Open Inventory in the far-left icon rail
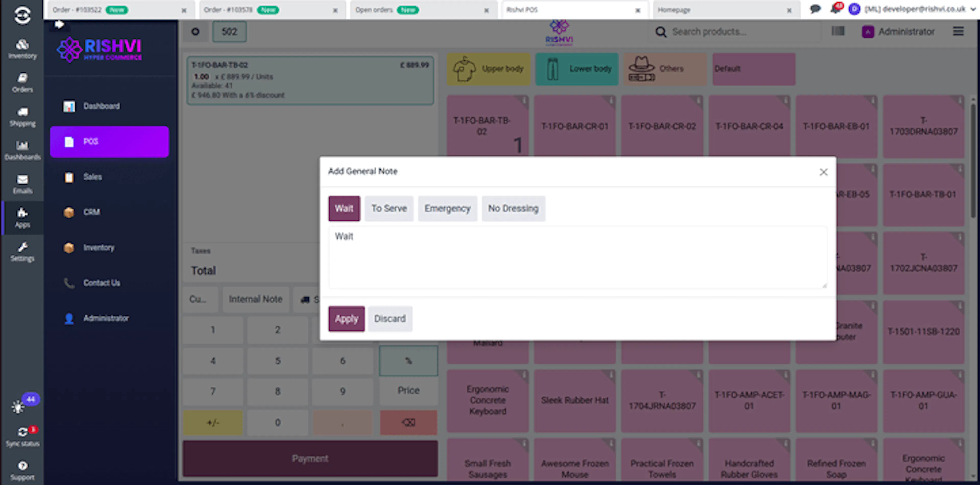This screenshot has height=485, width=980. 22,49
